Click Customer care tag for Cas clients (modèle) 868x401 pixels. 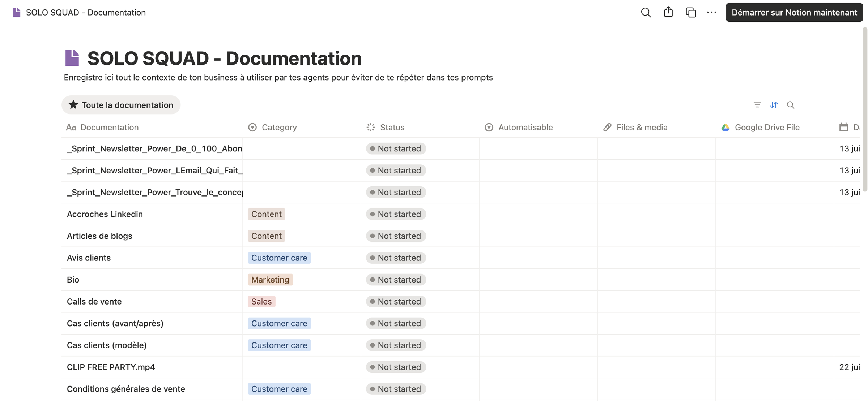pyautogui.click(x=279, y=345)
